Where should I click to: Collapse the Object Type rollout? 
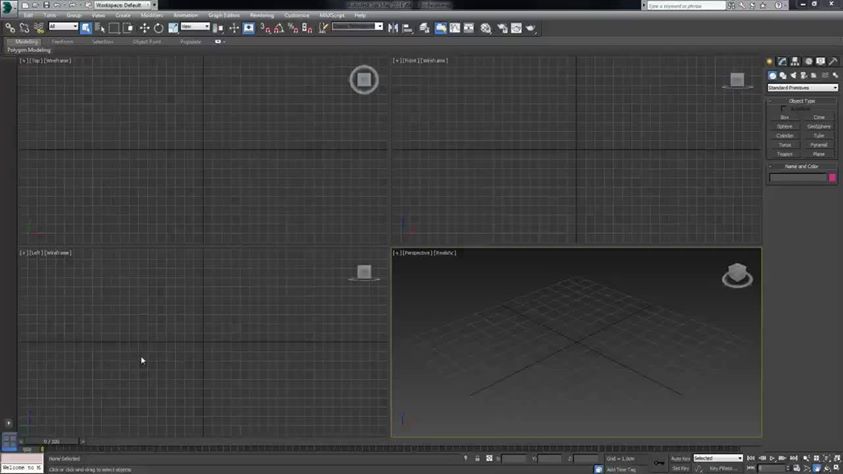coord(802,101)
